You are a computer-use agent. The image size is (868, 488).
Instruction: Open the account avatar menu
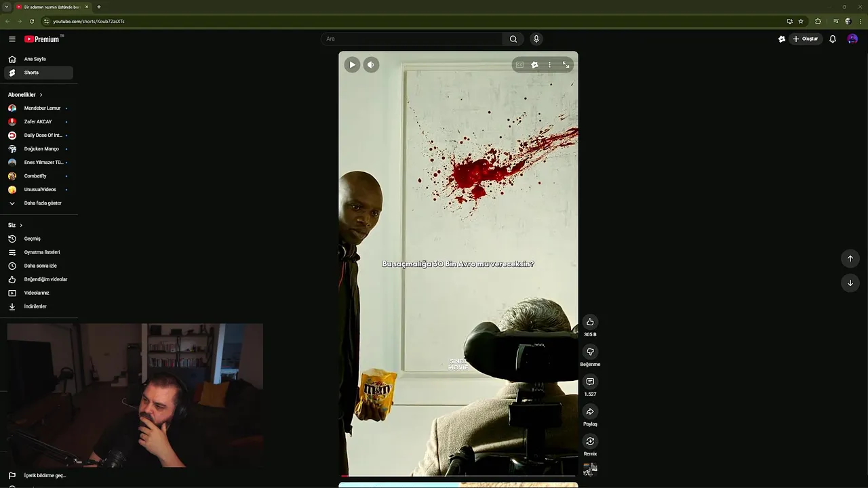point(852,39)
